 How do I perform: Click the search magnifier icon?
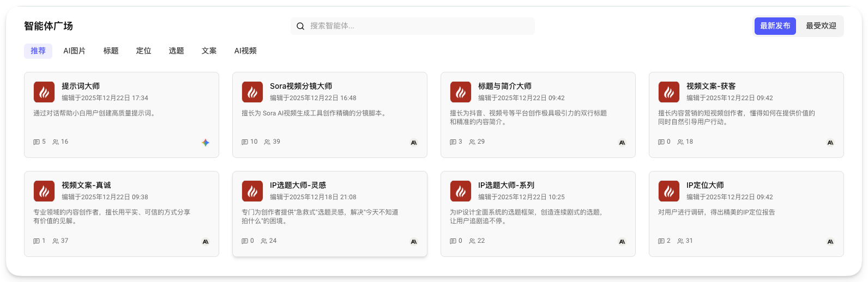300,26
